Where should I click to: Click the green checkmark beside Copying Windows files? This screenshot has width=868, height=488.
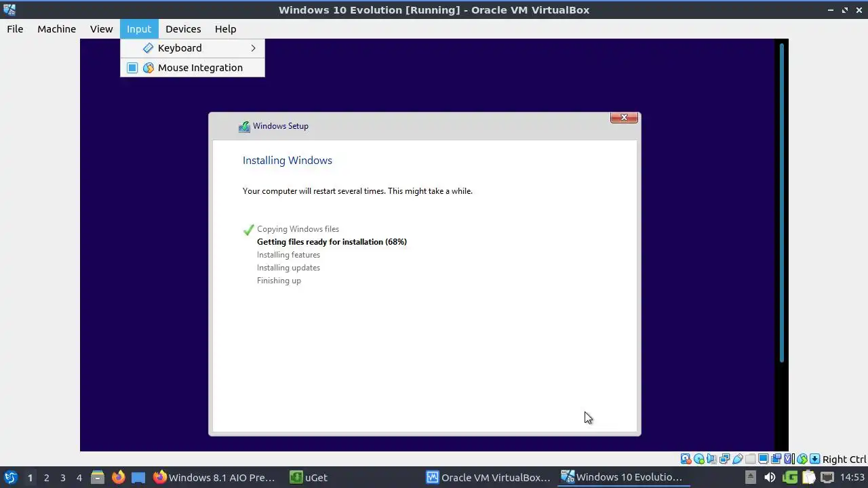[248, 230]
